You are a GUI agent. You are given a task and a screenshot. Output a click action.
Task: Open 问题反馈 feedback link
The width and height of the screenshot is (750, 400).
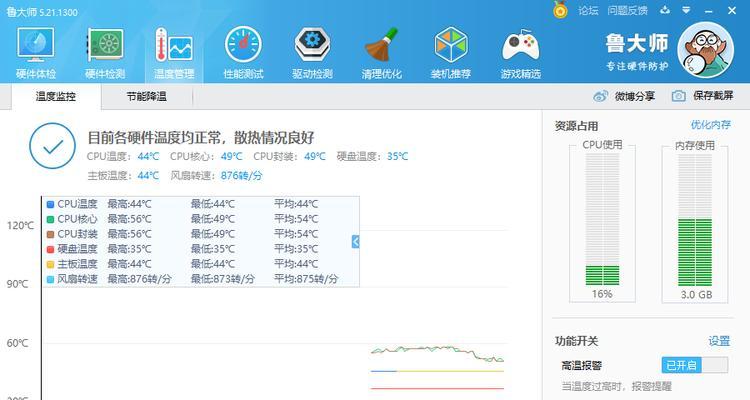coord(628,10)
